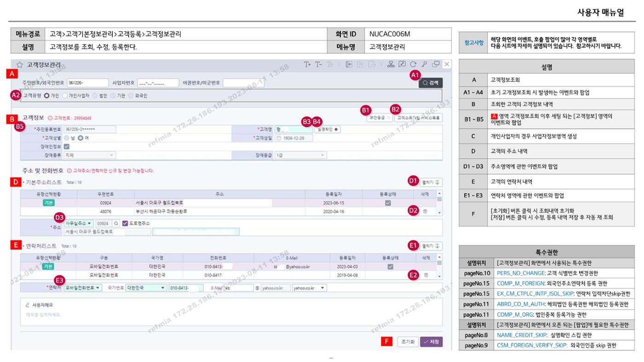
Task: Select the 개인사업자 customer type radio
Action: coord(65,96)
